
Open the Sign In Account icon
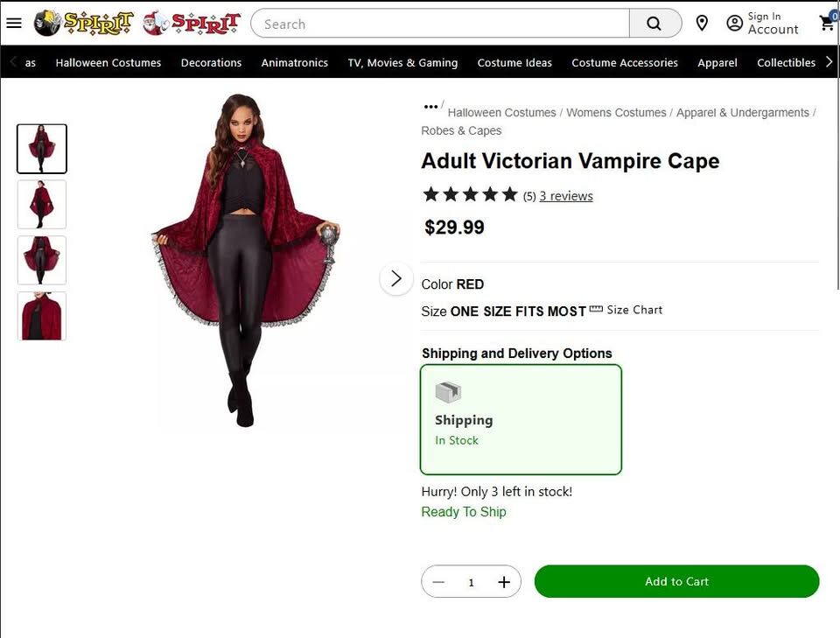tap(735, 24)
